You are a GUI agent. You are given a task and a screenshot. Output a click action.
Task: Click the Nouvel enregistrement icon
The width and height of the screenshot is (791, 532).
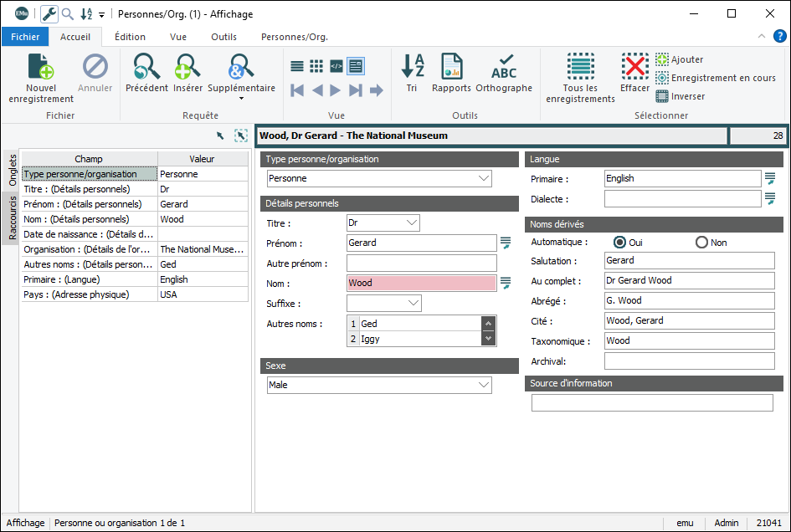pos(40,68)
